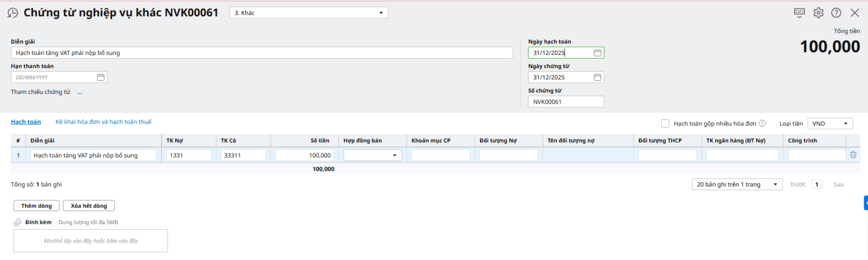Click the help question mark icon

[836, 12]
